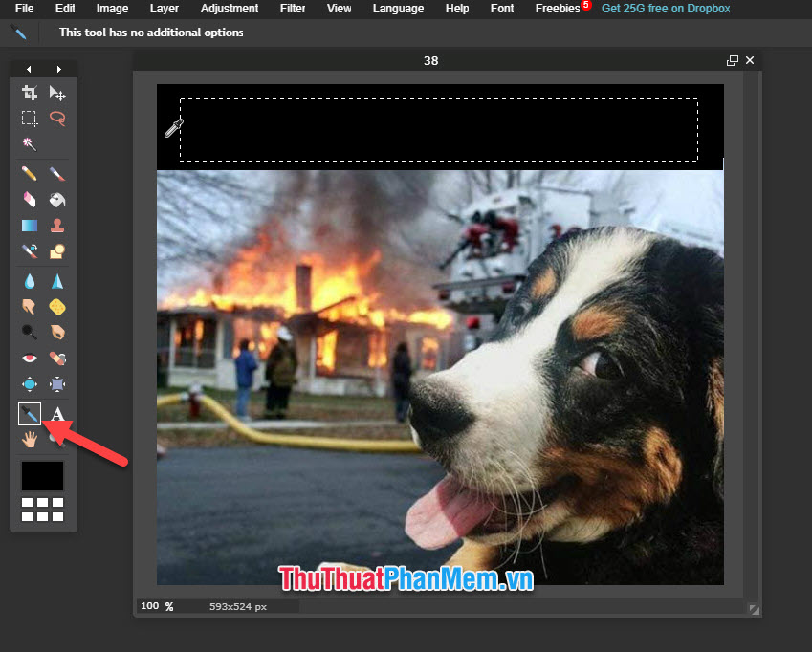
Task: Open the foreground color swatch picker
Action: 42,475
